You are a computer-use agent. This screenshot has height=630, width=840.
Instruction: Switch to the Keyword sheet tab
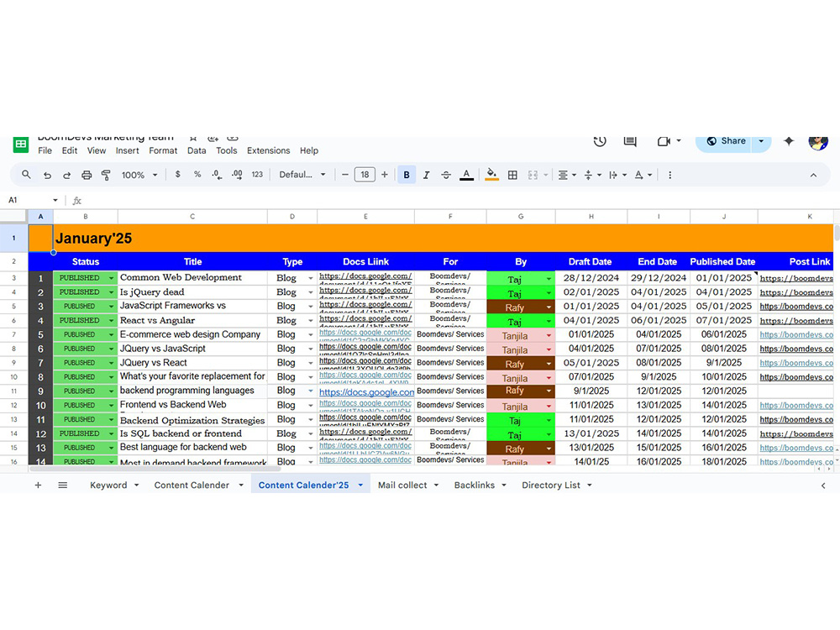(x=108, y=485)
